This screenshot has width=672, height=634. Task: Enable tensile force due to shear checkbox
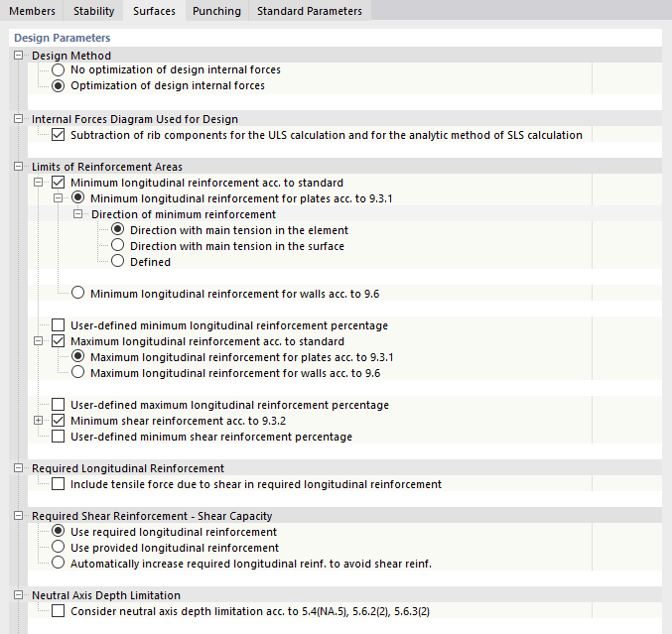point(59,484)
